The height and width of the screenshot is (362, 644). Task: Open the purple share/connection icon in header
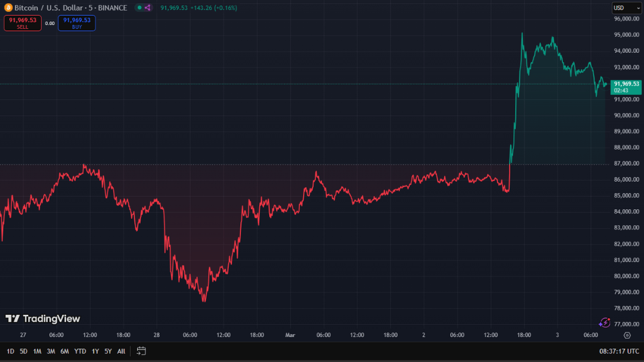[147, 8]
